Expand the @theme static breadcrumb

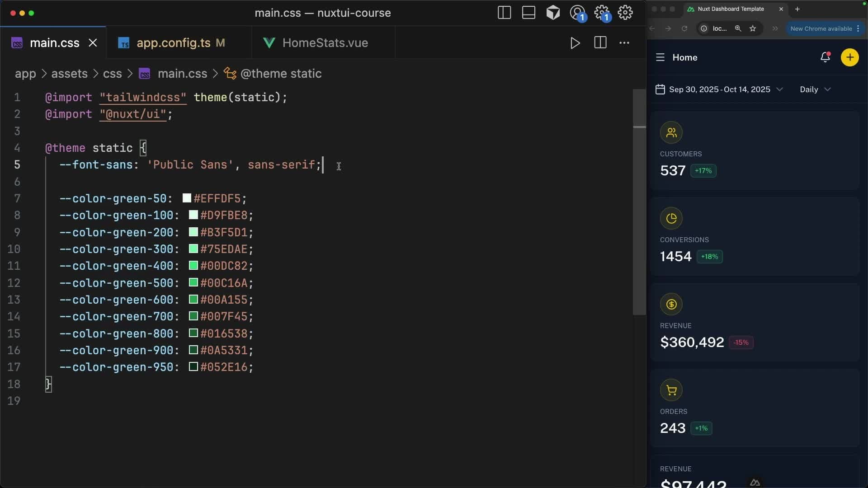280,74
